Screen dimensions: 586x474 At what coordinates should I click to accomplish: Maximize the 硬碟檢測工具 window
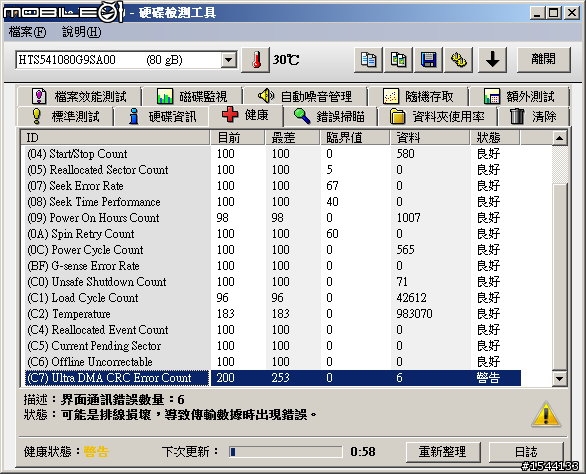pyautogui.click(x=553, y=13)
